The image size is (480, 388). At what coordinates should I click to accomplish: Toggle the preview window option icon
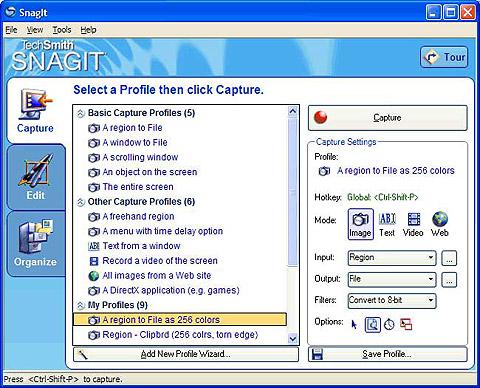click(x=373, y=324)
